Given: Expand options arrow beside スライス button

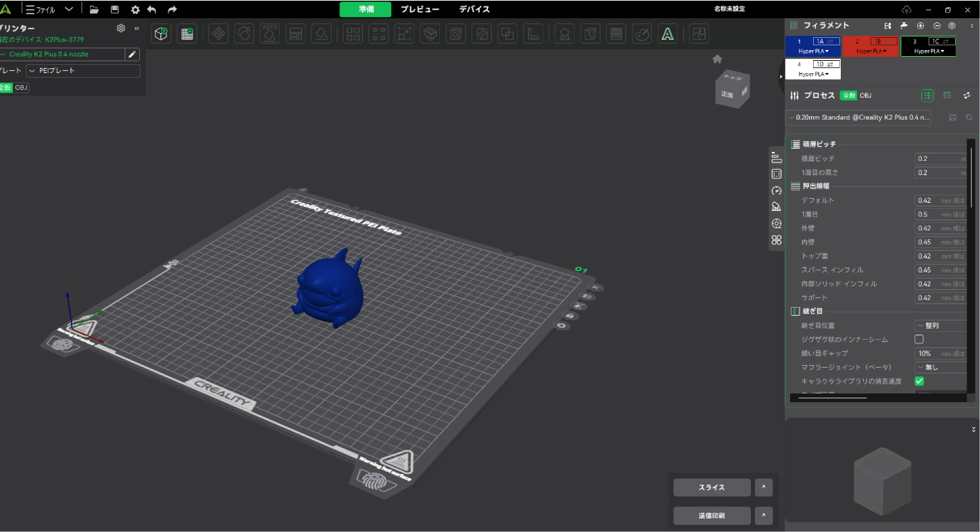Looking at the screenshot, I should click(x=763, y=487).
